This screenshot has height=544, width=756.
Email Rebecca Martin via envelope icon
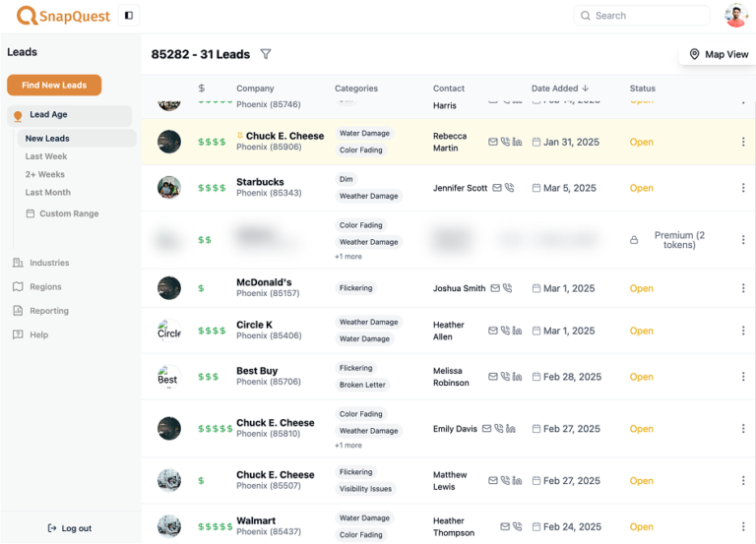[x=493, y=142]
